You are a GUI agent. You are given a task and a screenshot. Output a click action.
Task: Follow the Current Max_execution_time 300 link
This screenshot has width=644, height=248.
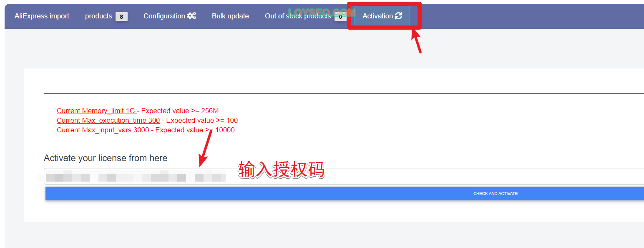pos(108,120)
